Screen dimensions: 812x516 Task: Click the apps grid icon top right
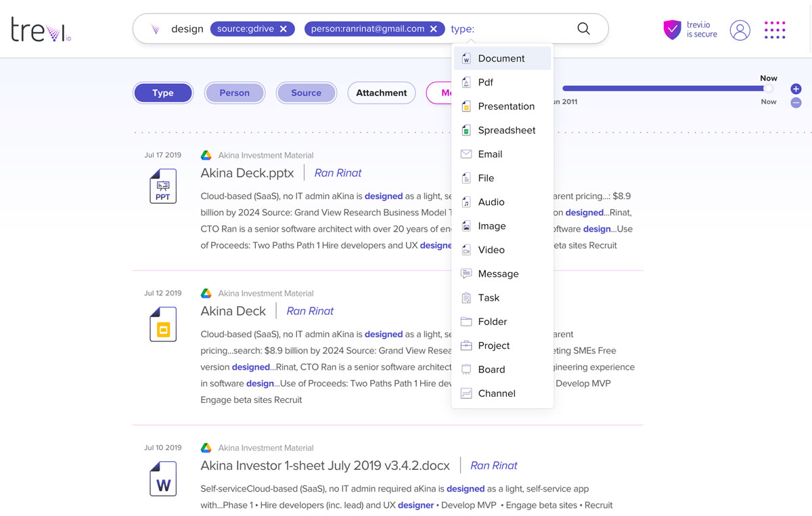pyautogui.click(x=775, y=30)
